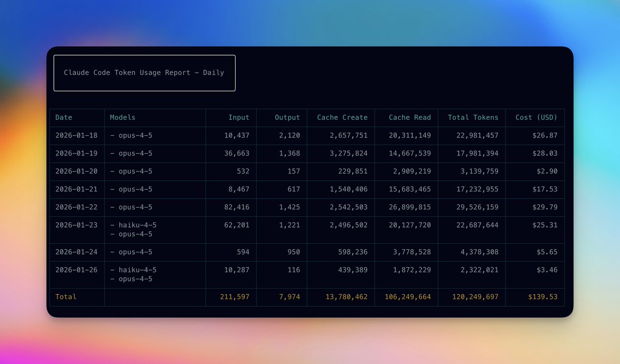Click input value 36,663
620x364 pixels.
237,153
